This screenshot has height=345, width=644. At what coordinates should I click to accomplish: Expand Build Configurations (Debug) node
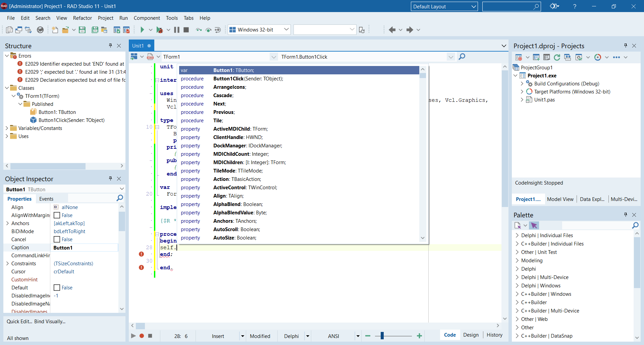pyautogui.click(x=522, y=84)
